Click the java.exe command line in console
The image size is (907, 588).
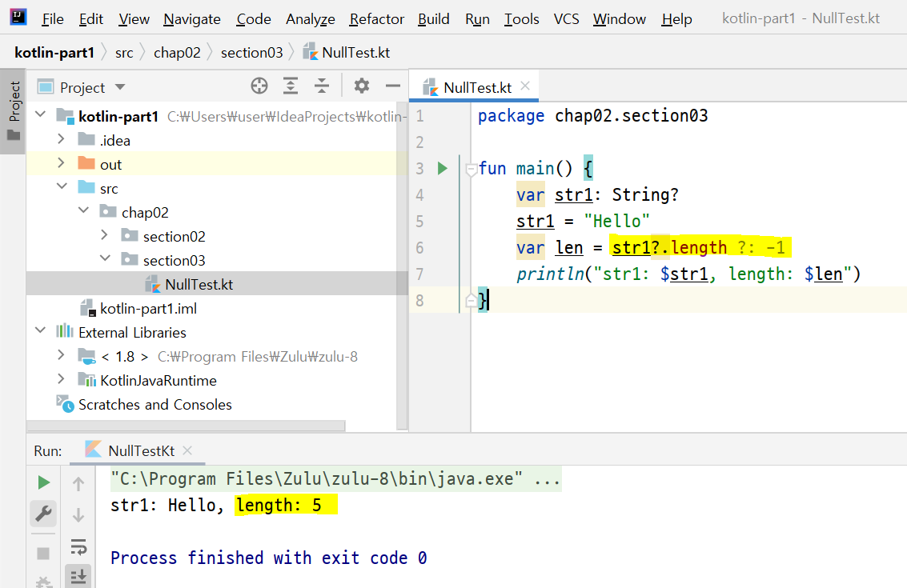[335, 478]
